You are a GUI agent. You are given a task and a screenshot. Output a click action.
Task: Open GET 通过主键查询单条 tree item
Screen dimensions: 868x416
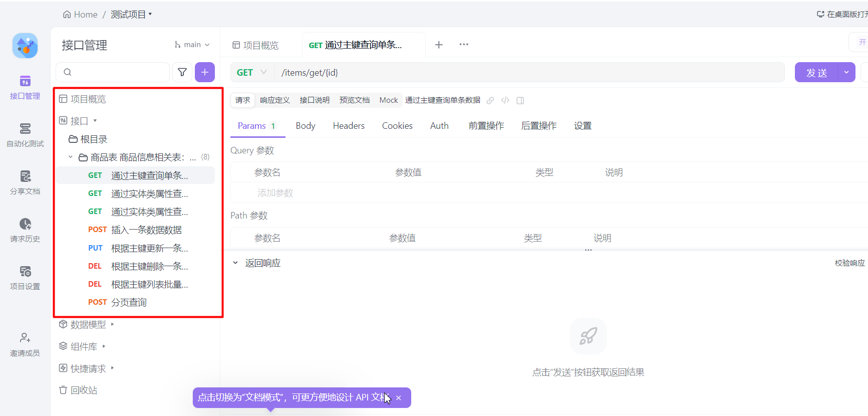(135, 175)
